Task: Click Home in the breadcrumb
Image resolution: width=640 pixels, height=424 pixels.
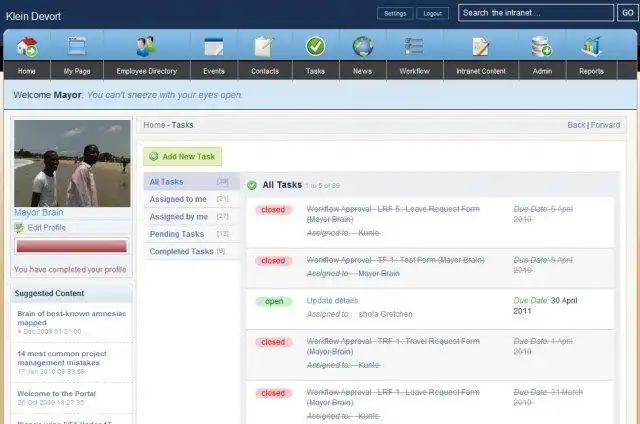Action: 154,125
